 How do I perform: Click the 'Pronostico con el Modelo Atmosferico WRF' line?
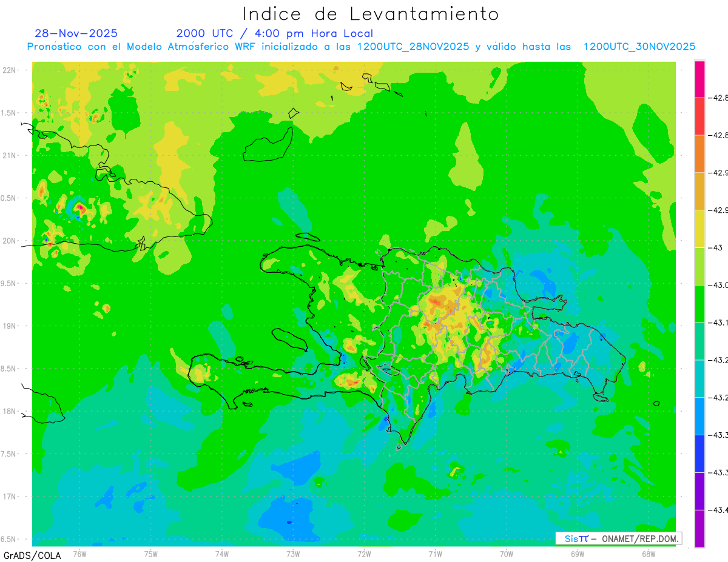(362, 47)
